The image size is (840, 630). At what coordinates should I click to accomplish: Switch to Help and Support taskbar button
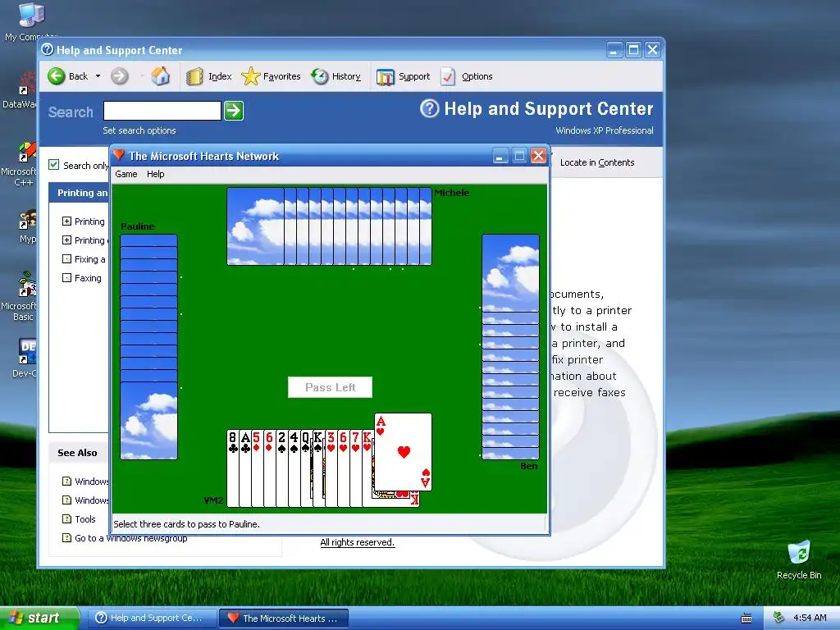(x=152, y=619)
